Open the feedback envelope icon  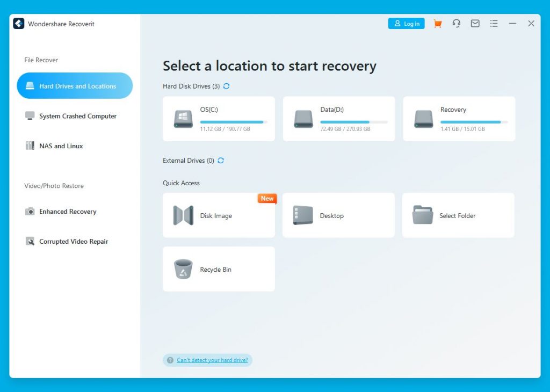tap(475, 24)
